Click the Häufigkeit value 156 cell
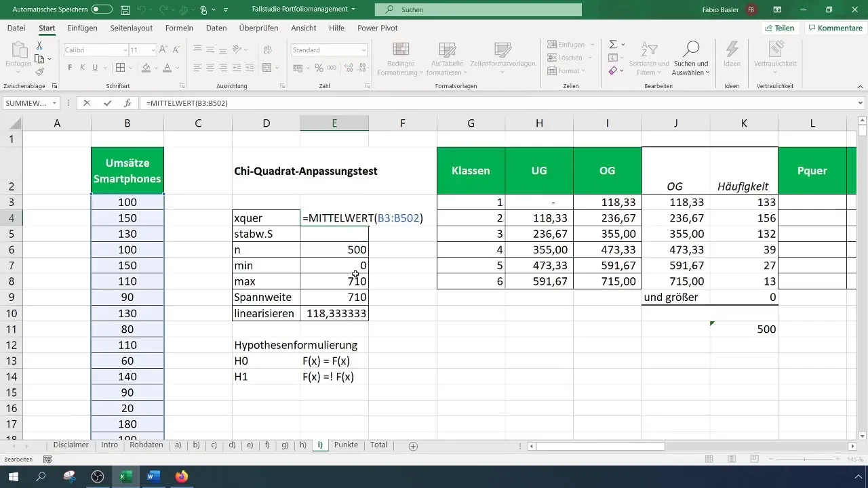 [745, 218]
